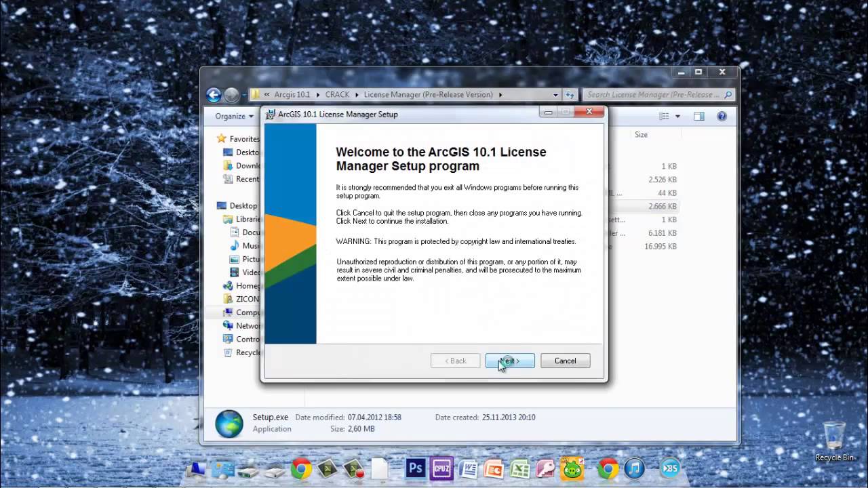Minimize the ArcGIS License Manager Setup dialog
868x488 pixels.
[548, 112]
